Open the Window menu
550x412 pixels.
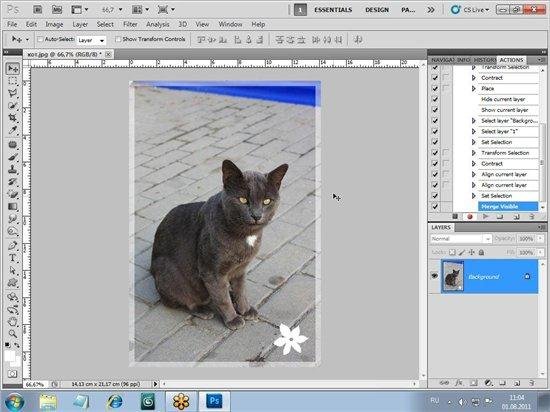coord(230,24)
